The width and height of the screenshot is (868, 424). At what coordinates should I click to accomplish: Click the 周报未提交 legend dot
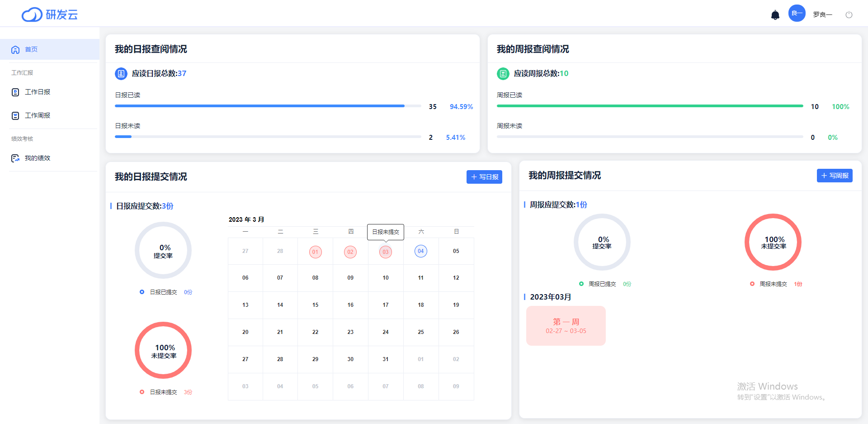pos(752,284)
